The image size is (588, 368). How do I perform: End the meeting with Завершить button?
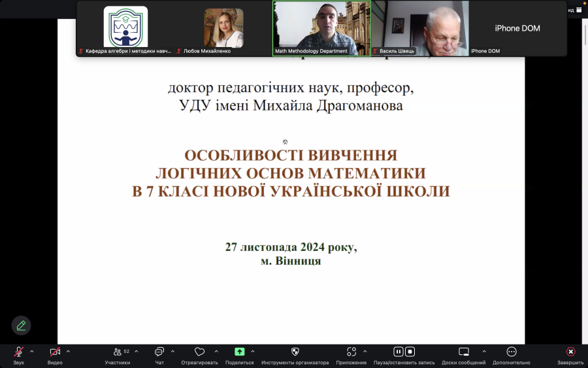(x=570, y=356)
